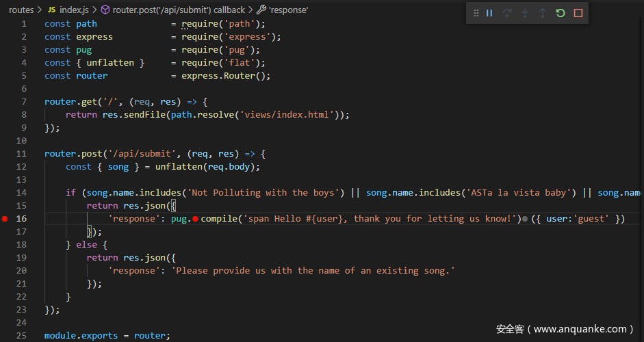The width and height of the screenshot is (644, 342).
Task: Click the Step Over debug icon
Action: tap(507, 13)
